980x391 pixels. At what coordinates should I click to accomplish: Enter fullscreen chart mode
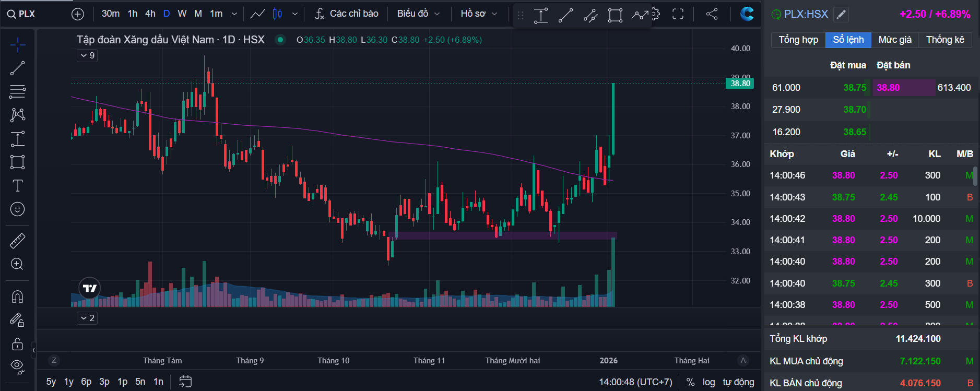tap(678, 14)
